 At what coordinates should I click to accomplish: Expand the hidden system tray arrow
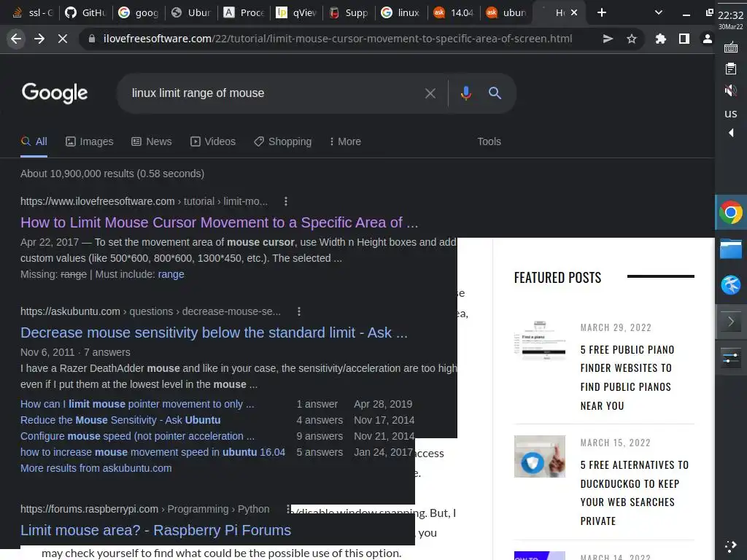[731, 133]
